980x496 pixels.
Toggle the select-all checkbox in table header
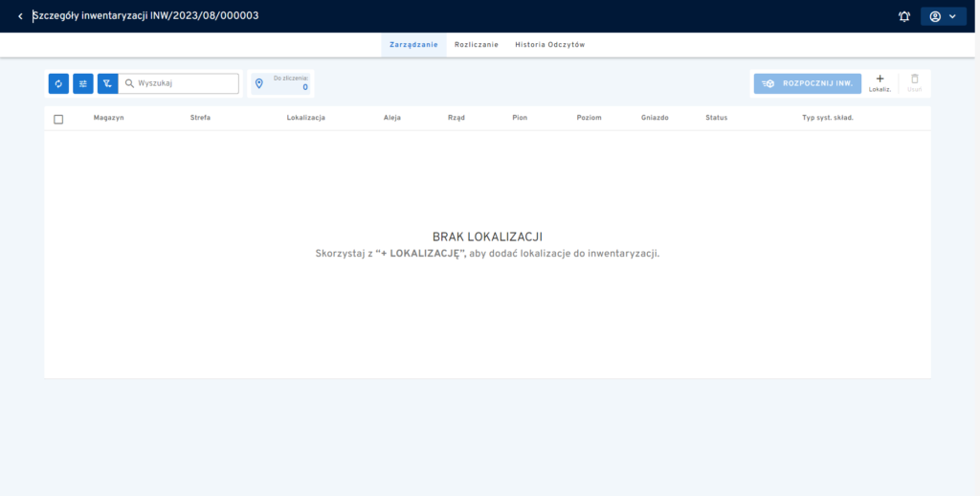pos(58,119)
